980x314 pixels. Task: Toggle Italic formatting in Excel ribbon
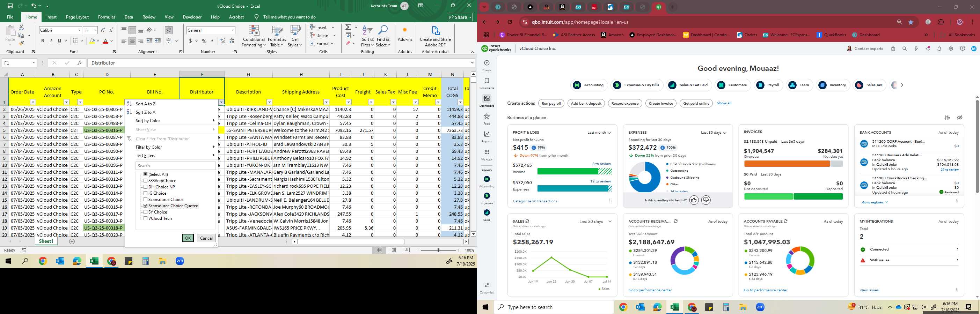coord(51,41)
